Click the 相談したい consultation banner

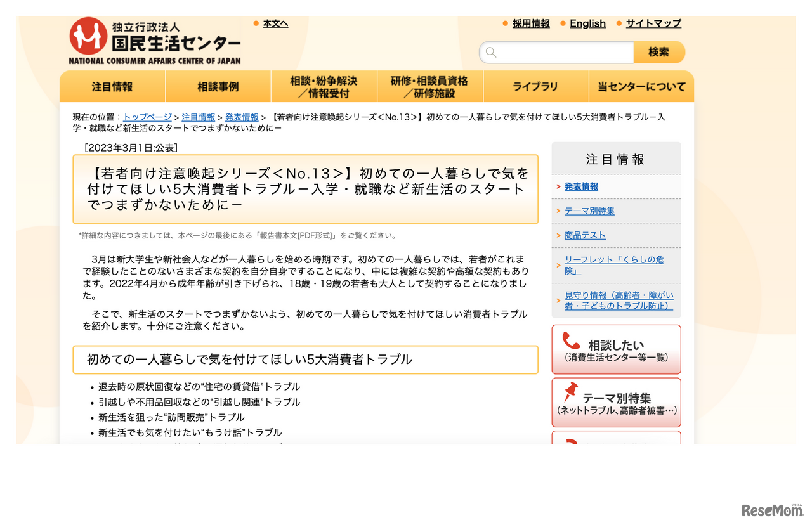pyautogui.click(x=616, y=349)
